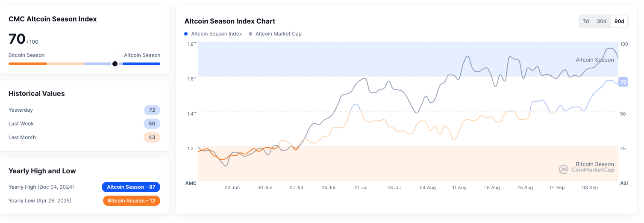Toggle Altcoin Market Cap legend dot
This screenshot has height=223, width=644.
point(250,34)
